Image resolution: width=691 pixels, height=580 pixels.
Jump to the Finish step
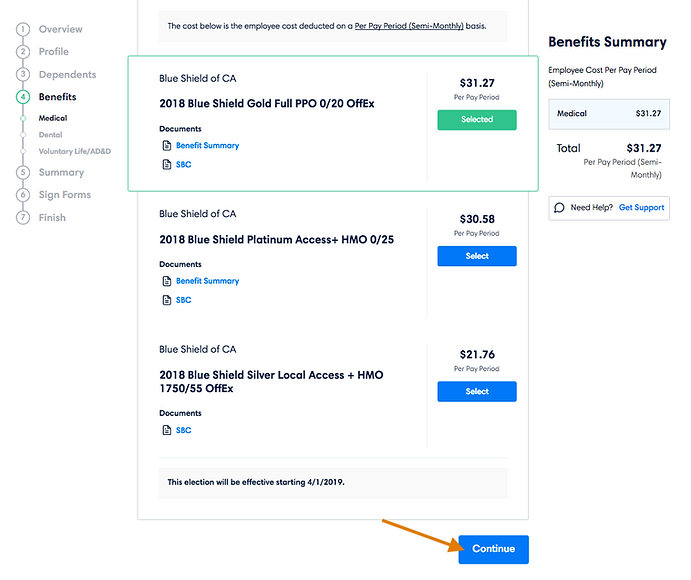tap(52, 218)
